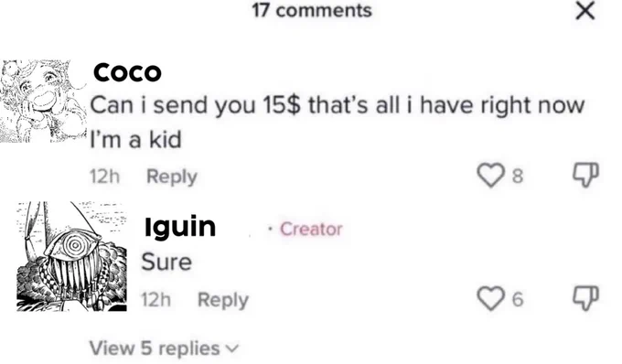Click the 12h timestamp under Coco's comment
This screenshot has width=622, height=364.
coord(104,177)
